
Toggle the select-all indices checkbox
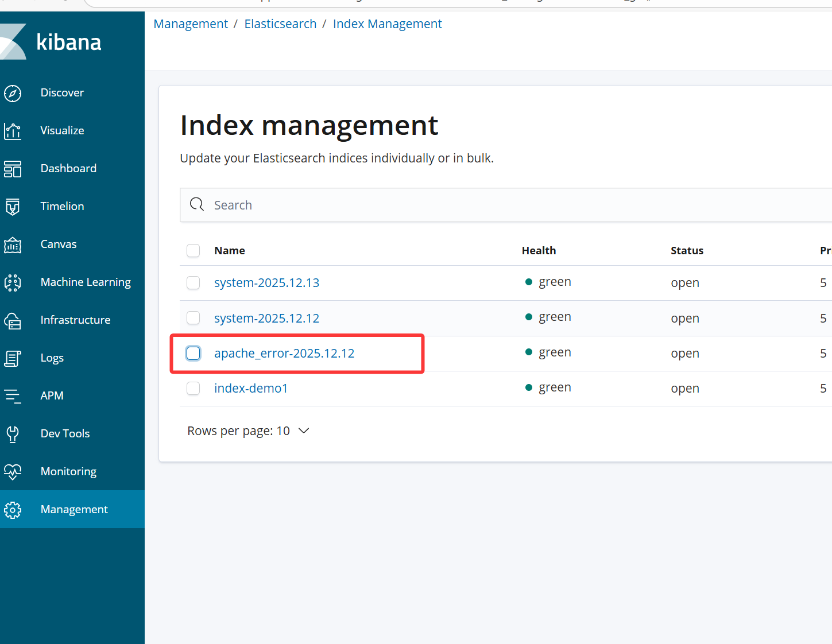point(194,251)
